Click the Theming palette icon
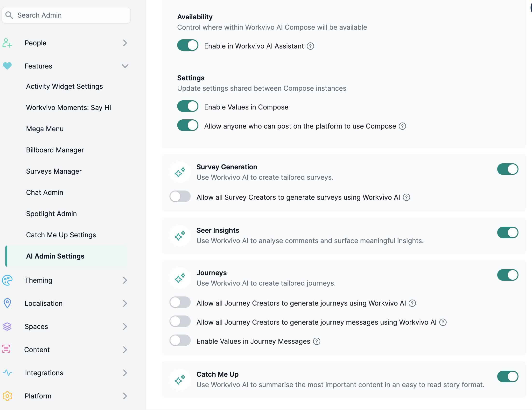532x410 pixels. tap(7, 280)
